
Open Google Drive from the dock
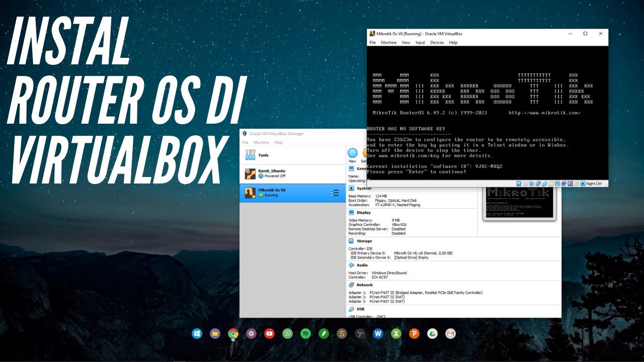coord(432,333)
